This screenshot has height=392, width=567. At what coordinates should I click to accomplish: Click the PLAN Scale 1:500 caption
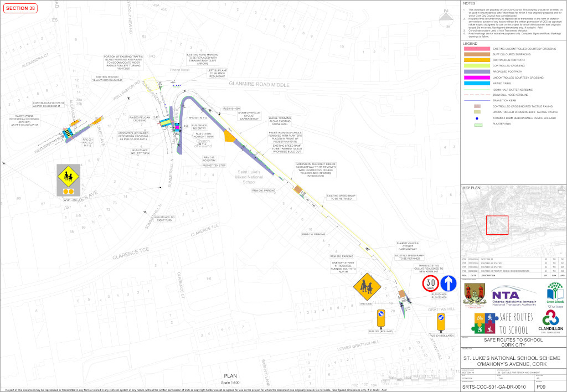tap(230, 379)
